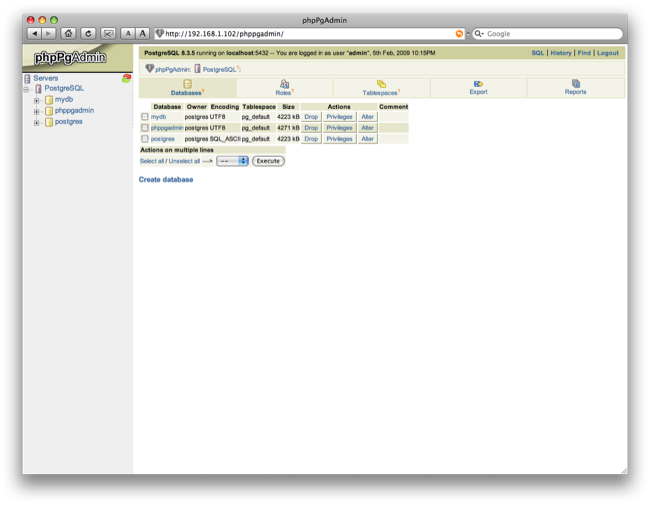Click the phpPgAdmin breadcrumb link
The width and height of the screenshot is (650, 505).
tap(172, 70)
